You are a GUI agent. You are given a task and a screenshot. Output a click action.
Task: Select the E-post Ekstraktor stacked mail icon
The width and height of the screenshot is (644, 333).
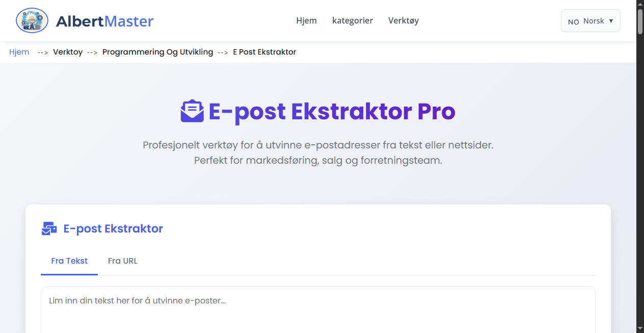pyautogui.click(x=48, y=228)
